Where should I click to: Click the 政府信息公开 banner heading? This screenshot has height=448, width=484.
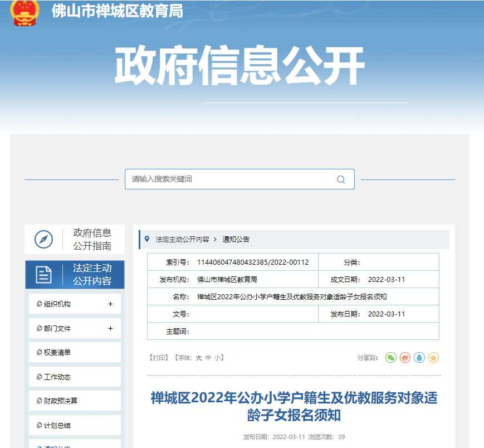pyautogui.click(x=240, y=65)
